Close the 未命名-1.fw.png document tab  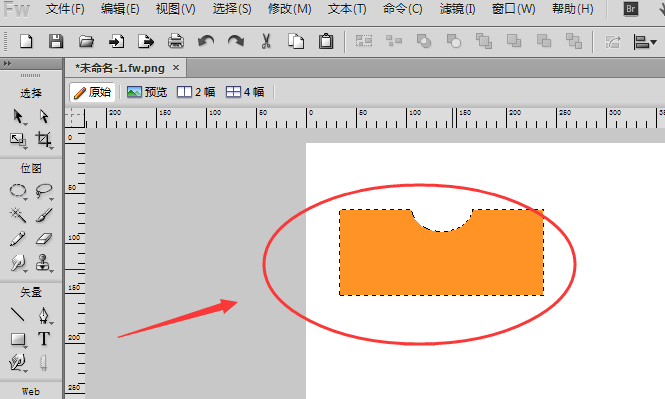coord(176,68)
